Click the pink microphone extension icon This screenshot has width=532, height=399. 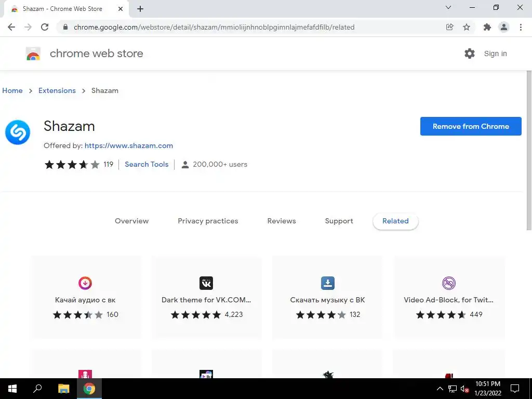85,374
